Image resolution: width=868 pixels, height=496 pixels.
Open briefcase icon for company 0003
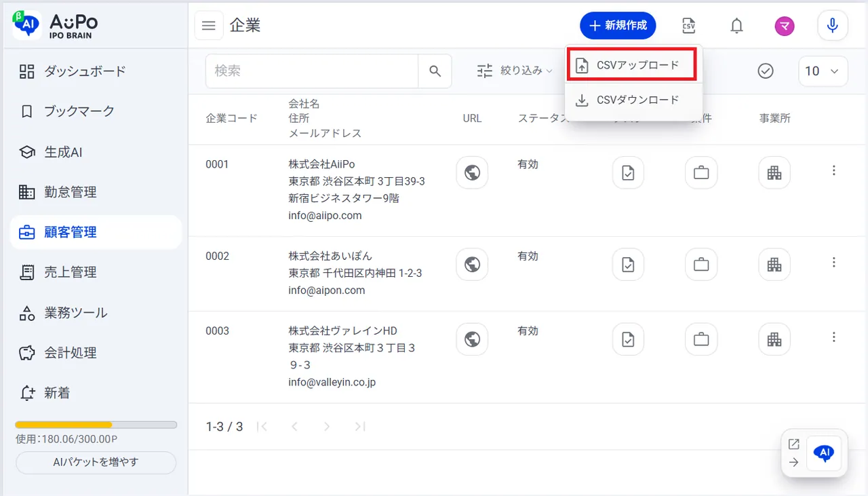coord(701,339)
